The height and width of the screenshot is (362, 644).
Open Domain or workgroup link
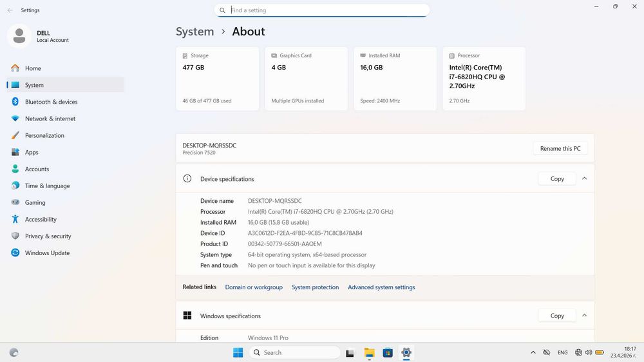click(254, 287)
